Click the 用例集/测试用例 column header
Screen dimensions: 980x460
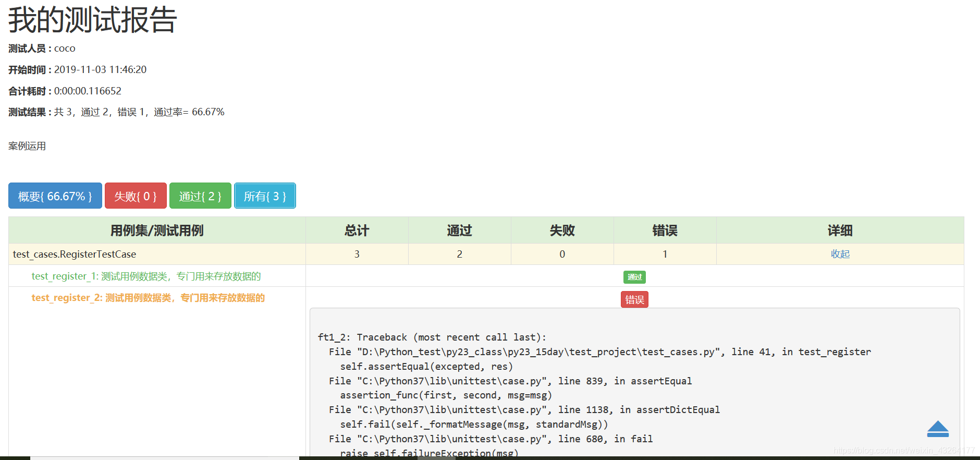[157, 231]
